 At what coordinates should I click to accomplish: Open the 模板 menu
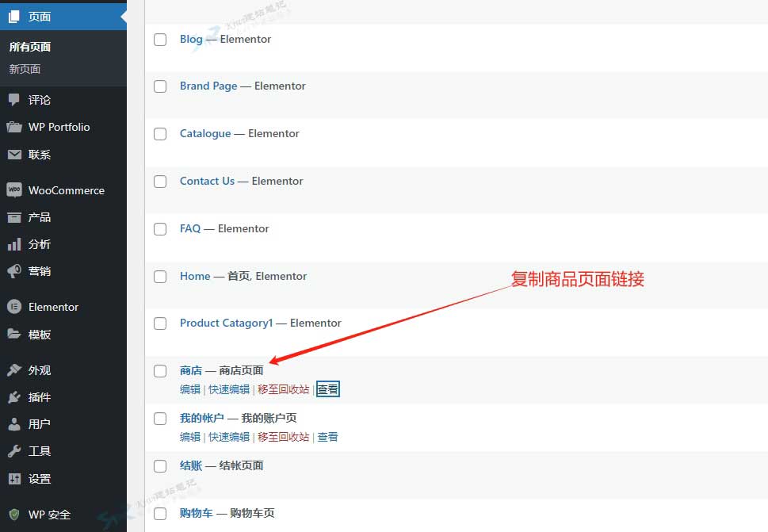click(x=39, y=335)
